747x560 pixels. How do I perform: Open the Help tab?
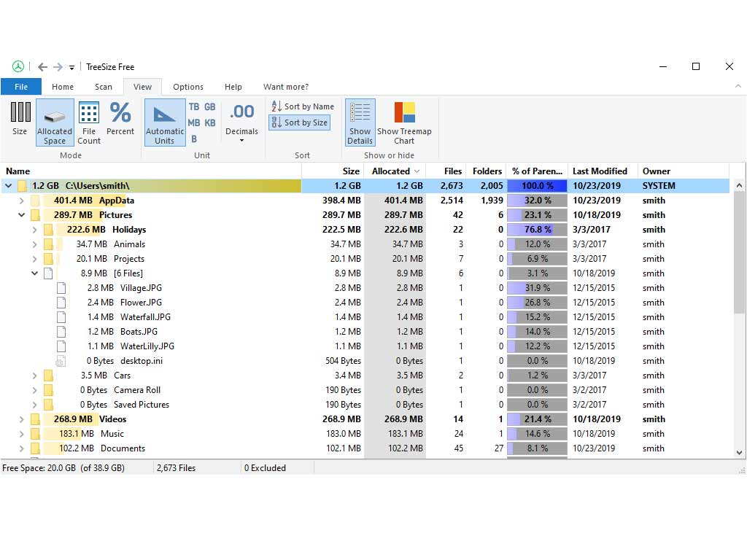tap(233, 87)
